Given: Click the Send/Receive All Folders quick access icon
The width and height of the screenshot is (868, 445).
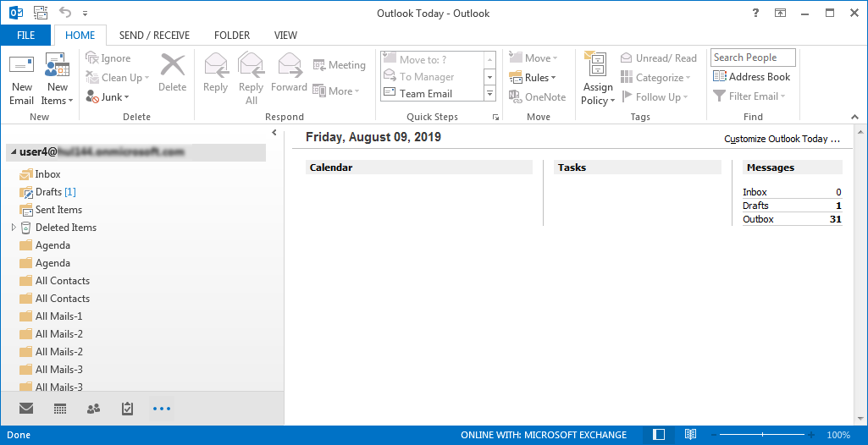Looking at the screenshot, I should (41, 13).
